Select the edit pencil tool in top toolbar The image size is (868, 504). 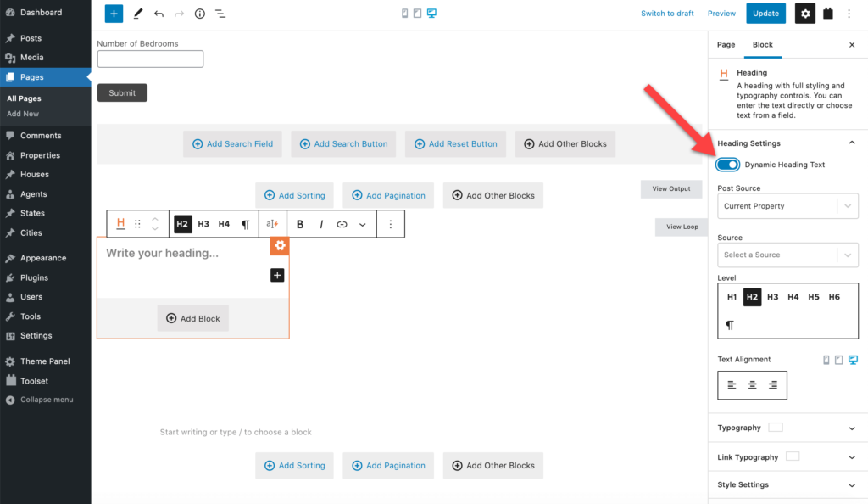pyautogui.click(x=138, y=14)
